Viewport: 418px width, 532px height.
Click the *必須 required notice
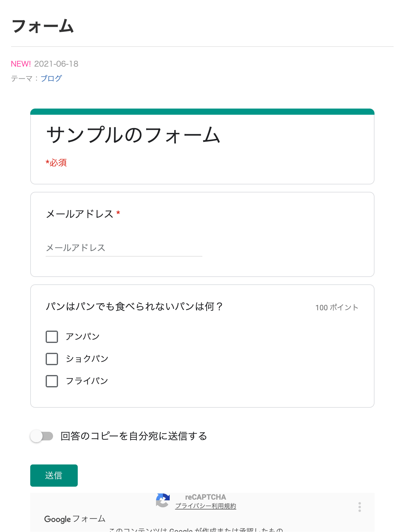(x=56, y=163)
